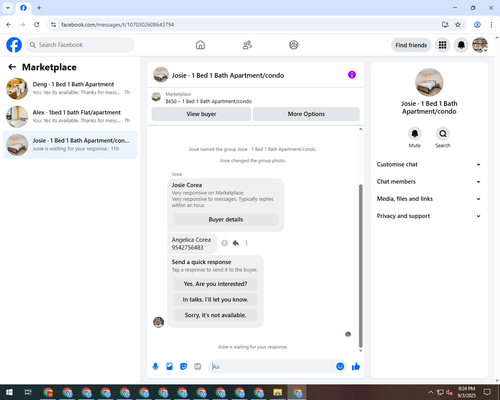Go to the Home feed icon
500x400 pixels.
(x=200, y=45)
